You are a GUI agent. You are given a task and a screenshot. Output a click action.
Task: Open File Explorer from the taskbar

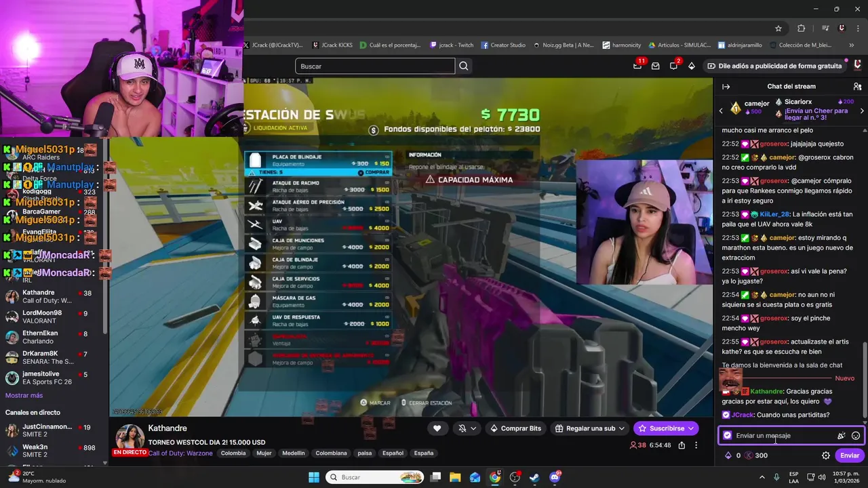455,477
